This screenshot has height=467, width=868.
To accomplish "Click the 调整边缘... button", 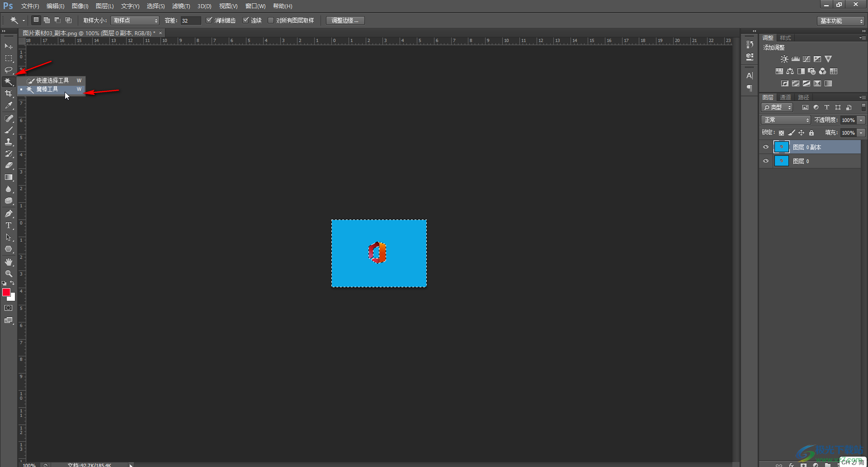I will tap(345, 21).
